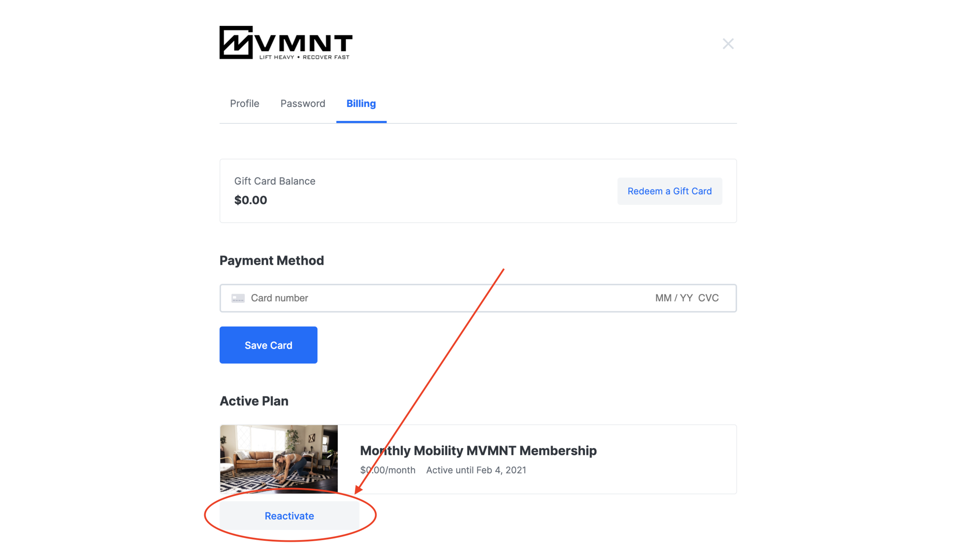Open the membership plan thumbnail image
Image resolution: width=979 pixels, height=560 pixels.
(x=279, y=459)
